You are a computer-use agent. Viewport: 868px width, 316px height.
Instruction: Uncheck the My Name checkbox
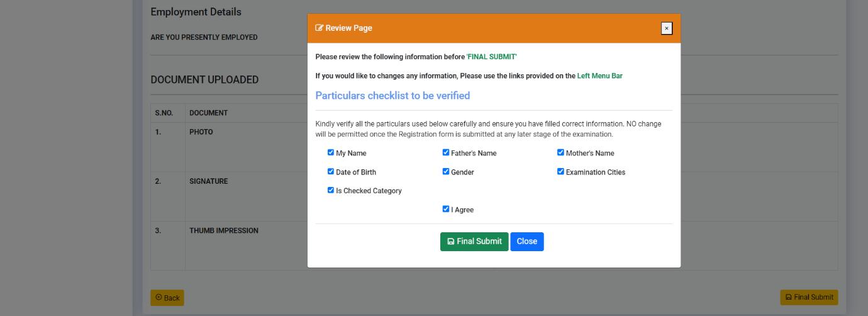click(x=331, y=152)
